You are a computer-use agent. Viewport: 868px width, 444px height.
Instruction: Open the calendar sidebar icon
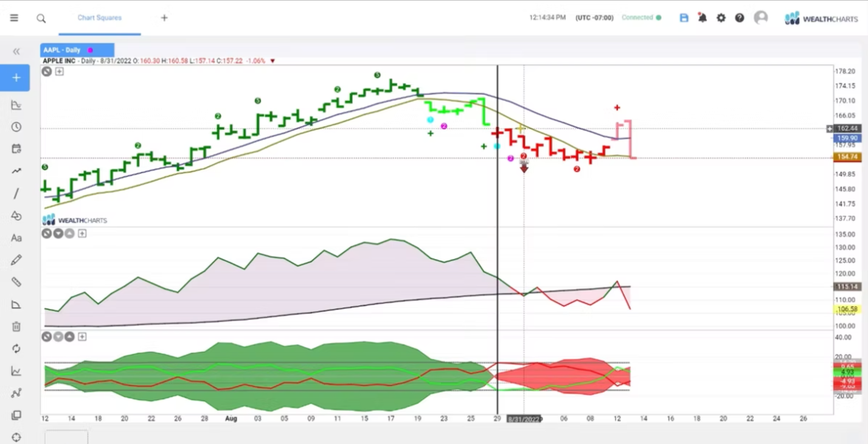(16, 148)
